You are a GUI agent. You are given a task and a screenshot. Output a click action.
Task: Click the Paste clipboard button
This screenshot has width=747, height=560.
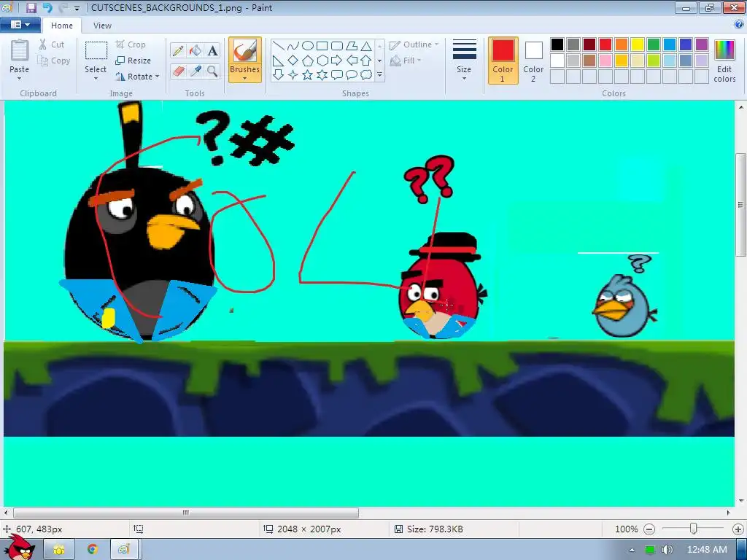[x=19, y=56]
